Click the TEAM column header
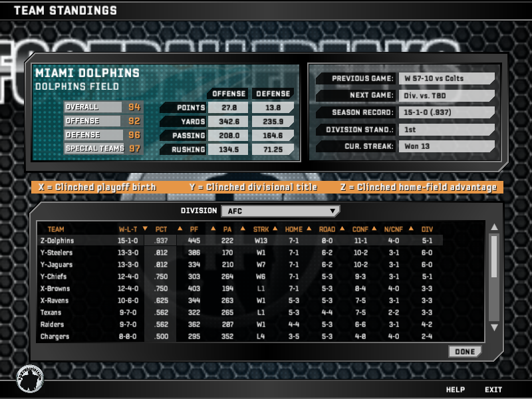This screenshot has width=532, height=399. 56,229
